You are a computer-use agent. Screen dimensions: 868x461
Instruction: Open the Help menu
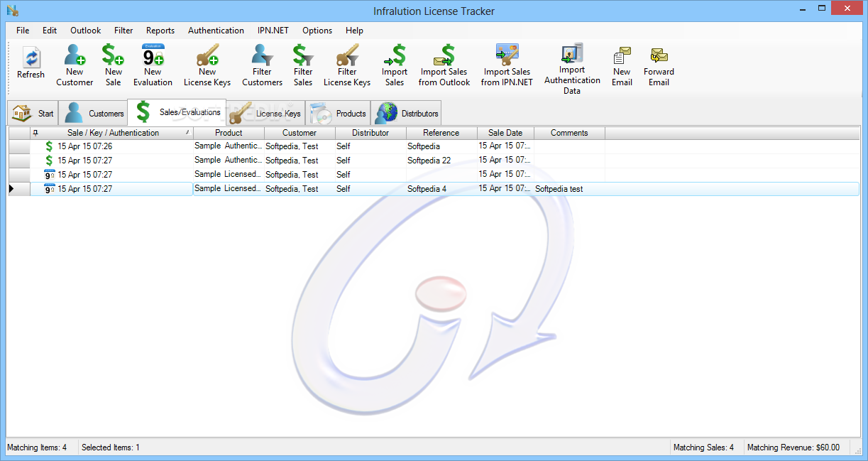pos(354,31)
